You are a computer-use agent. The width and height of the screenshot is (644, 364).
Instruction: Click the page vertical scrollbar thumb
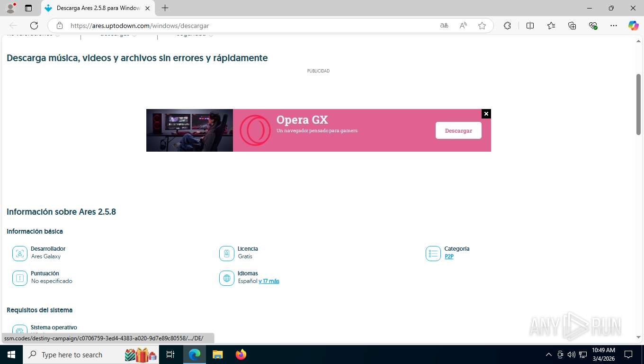(x=638, y=104)
